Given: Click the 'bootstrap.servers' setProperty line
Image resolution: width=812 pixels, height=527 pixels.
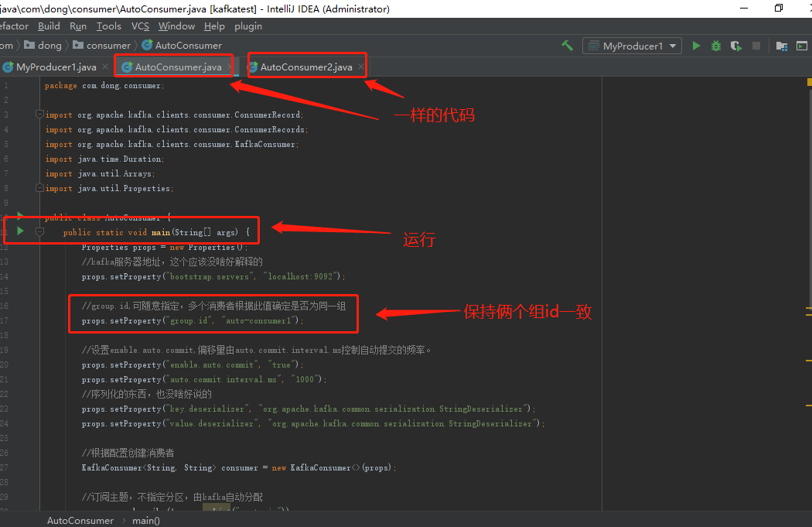Looking at the screenshot, I should tap(213, 277).
